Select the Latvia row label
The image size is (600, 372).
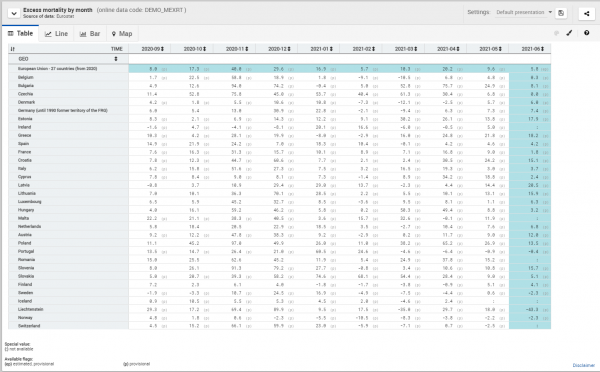point(24,185)
